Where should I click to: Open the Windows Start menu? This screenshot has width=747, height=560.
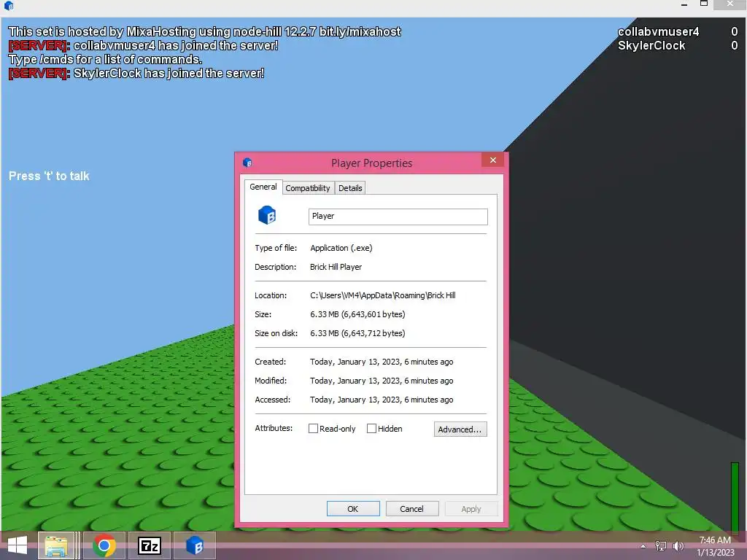(18, 545)
